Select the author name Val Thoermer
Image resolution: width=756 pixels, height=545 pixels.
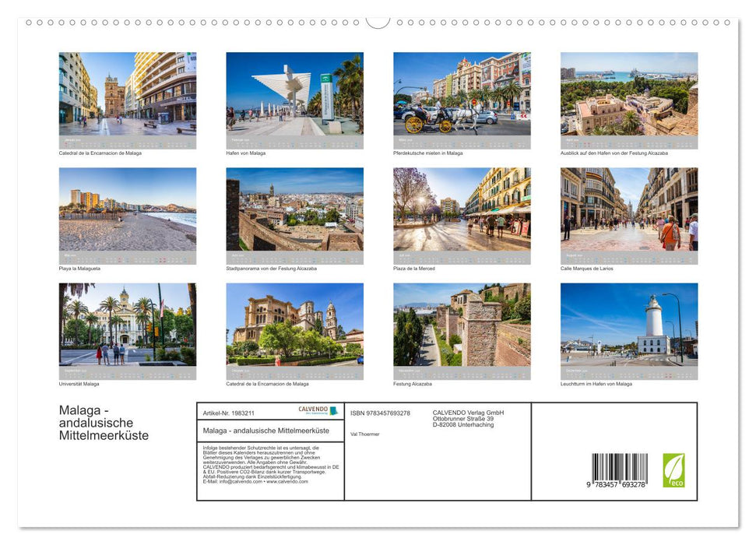tap(366, 434)
